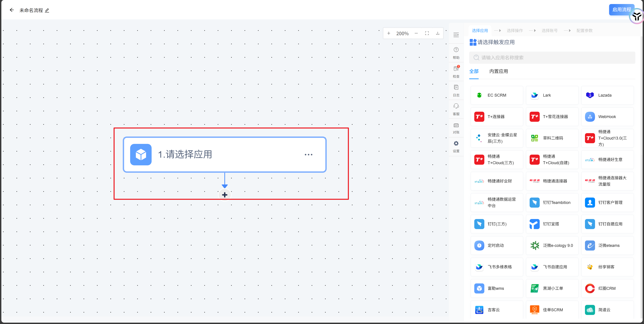Zoom out with the minus button

[416, 33]
